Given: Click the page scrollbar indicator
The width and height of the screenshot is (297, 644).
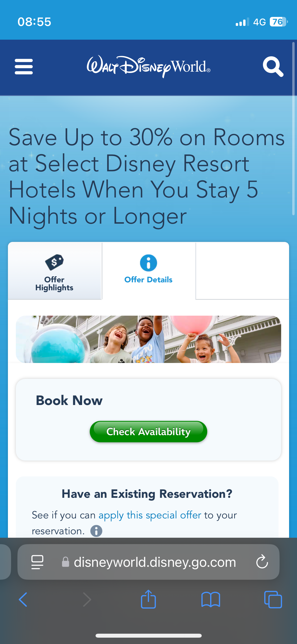Looking at the screenshot, I should [293, 128].
